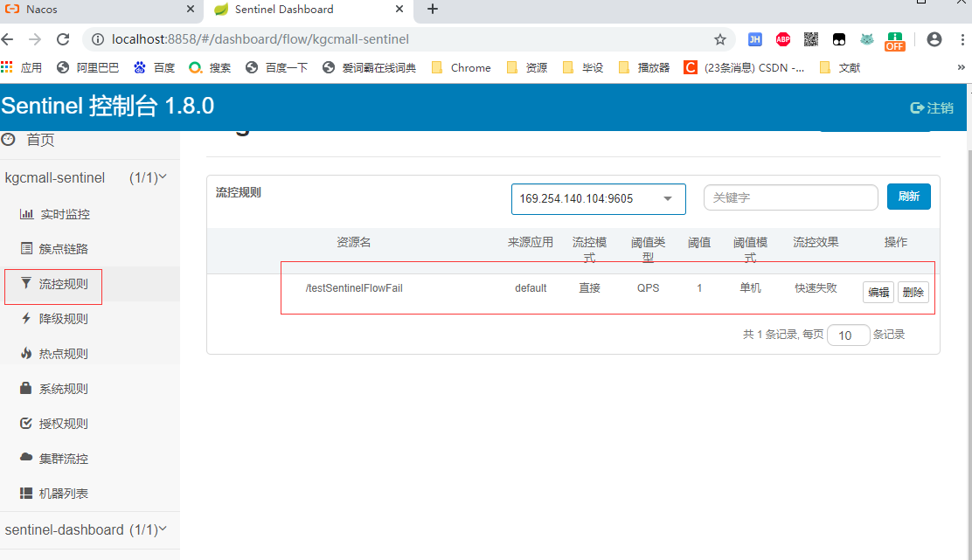972x560 pixels.
Task: Click the lightning bolt icon beside 降级规则
Action: point(26,318)
